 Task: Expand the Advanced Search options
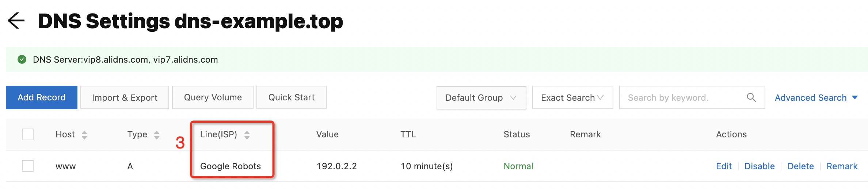pos(816,97)
